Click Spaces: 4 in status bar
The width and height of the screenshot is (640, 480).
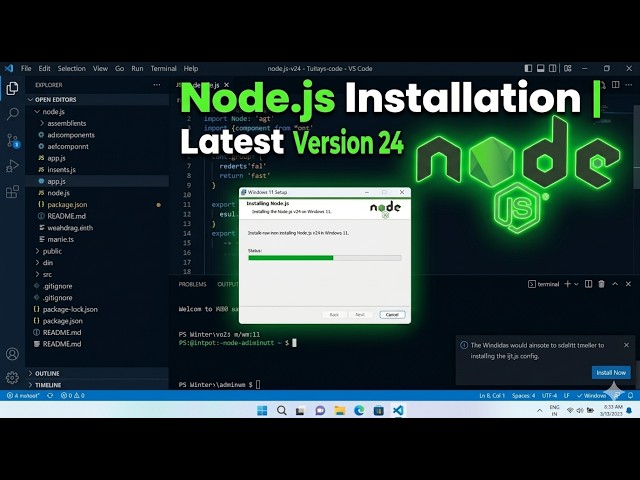[x=523, y=395]
